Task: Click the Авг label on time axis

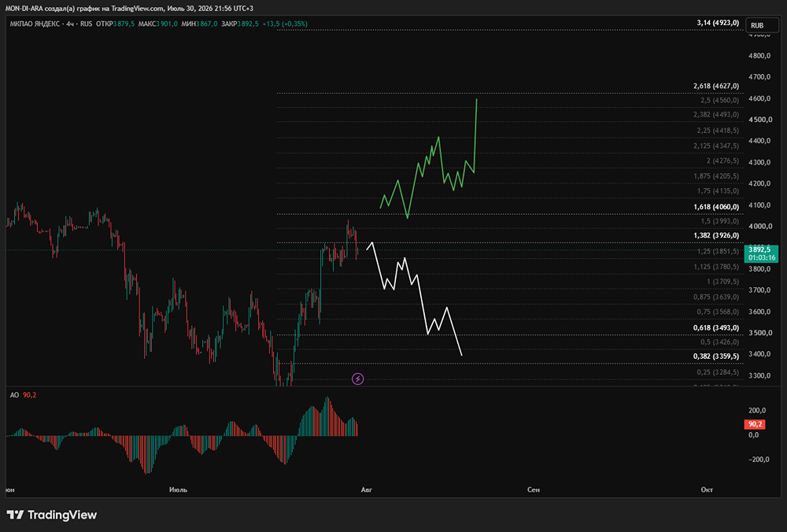Action: coord(367,490)
